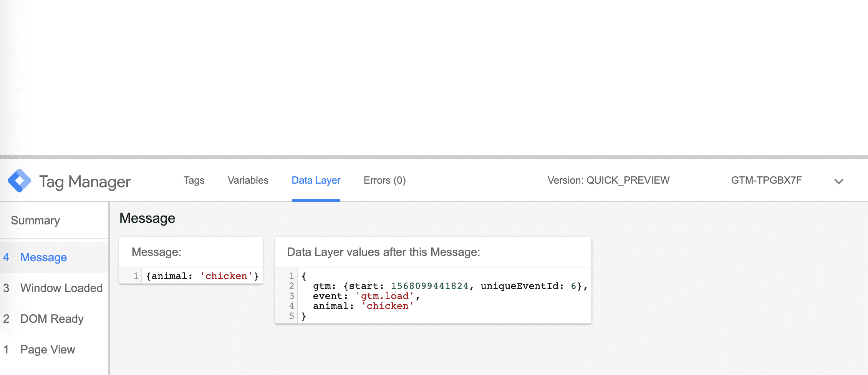Click the Data Layer values card header
868x375 pixels.
point(383,252)
